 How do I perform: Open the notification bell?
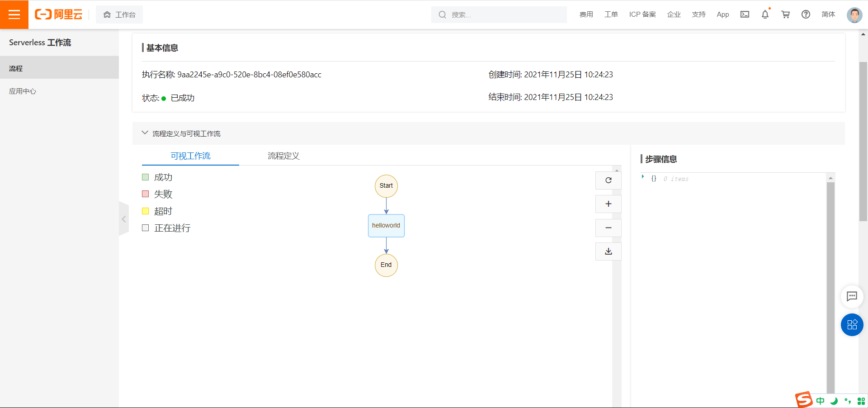[x=764, y=14]
